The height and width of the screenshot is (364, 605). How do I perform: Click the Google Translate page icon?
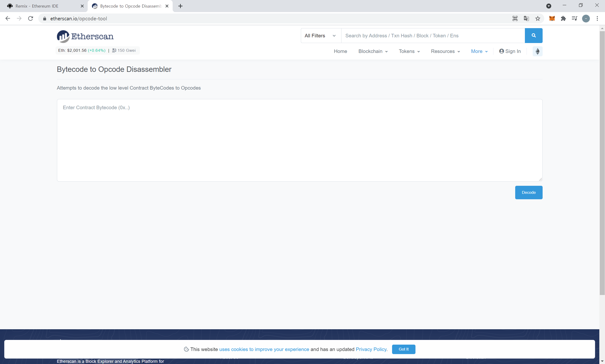(x=526, y=18)
